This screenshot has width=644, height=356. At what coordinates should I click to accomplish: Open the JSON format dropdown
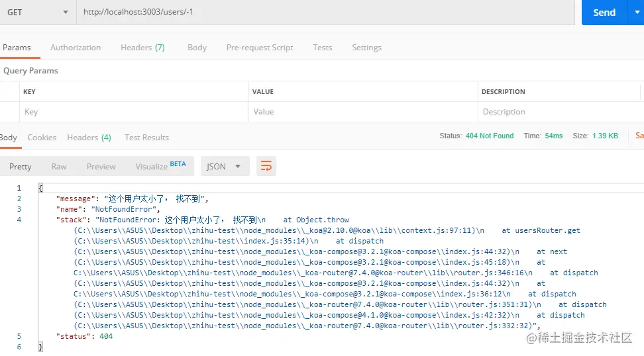click(x=225, y=166)
